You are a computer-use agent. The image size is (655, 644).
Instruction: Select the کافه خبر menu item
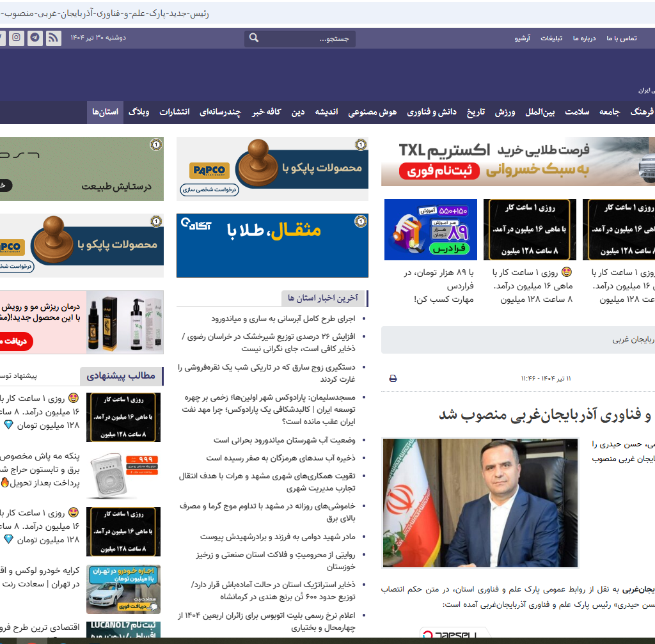coord(267,112)
